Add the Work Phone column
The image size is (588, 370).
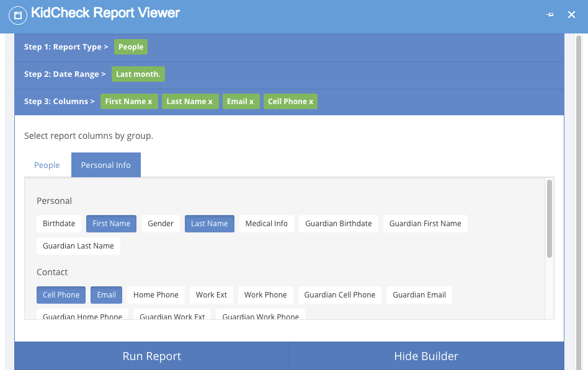[265, 295]
